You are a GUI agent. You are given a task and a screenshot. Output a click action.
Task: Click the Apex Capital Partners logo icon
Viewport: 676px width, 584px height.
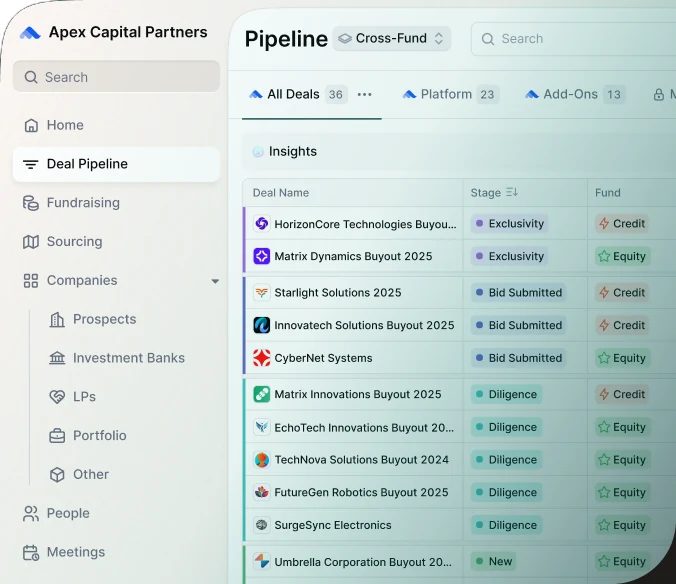[x=30, y=33]
